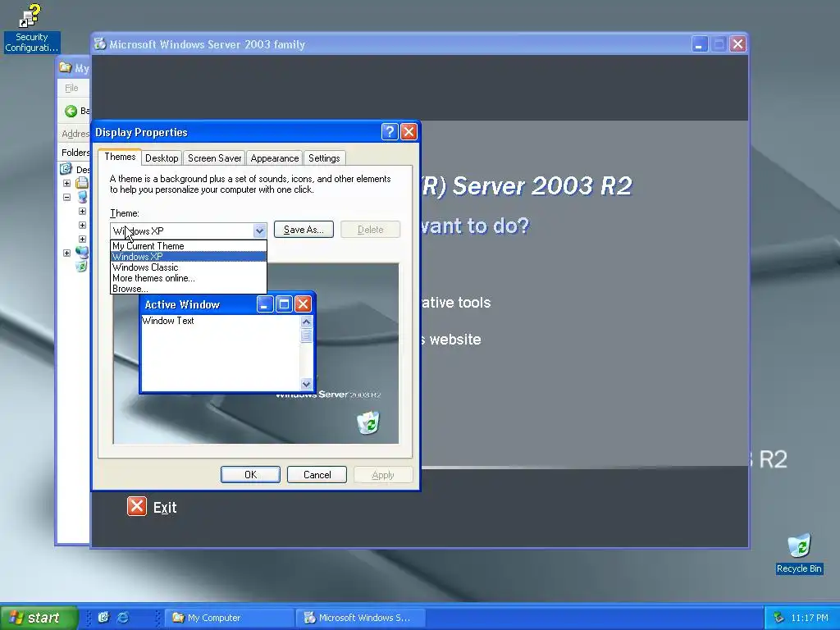The height and width of the screenshot is (630, 840).
Task: Select My Current Theme from the list
Action: click(x=189, y=246)
